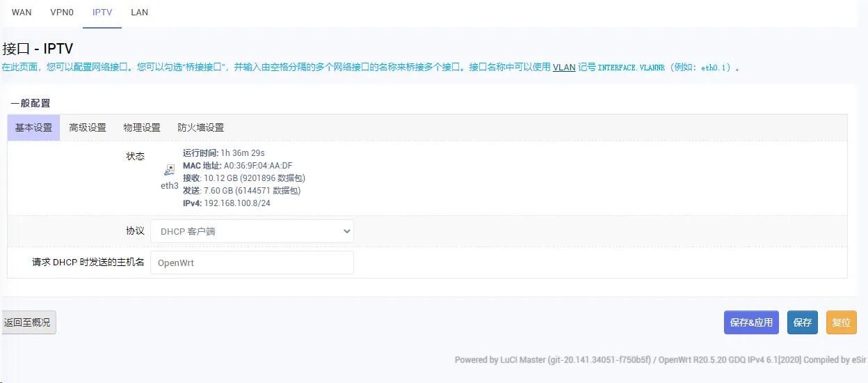Switch to the 高级设置 tab
This screenshot has width=868, height=383.
click(88, 127)
